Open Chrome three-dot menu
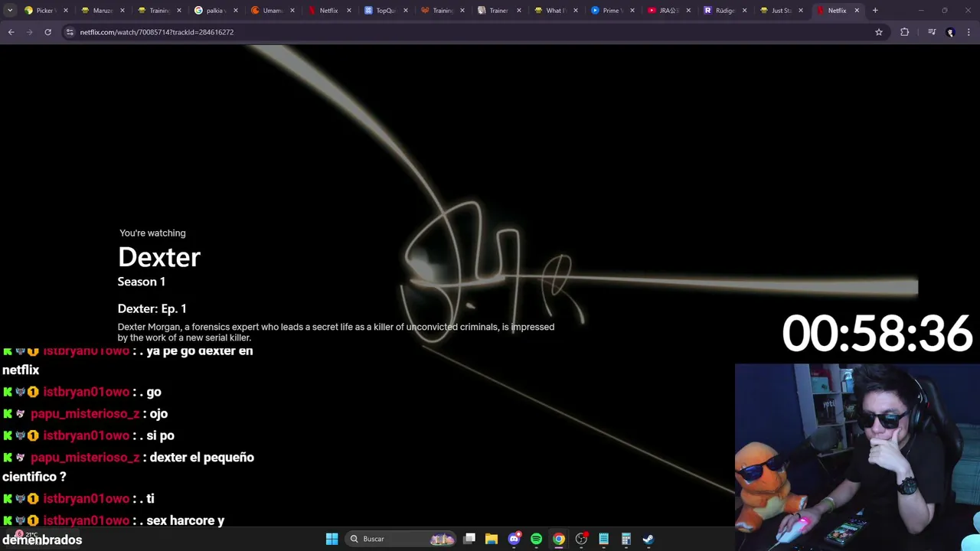The width and height of the screenshot is (980, 551). coord(969,32)
